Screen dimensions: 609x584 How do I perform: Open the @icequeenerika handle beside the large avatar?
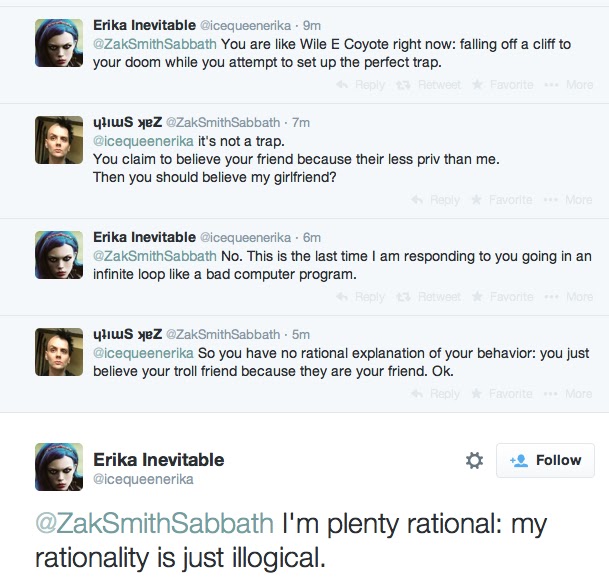click(142, 479)
